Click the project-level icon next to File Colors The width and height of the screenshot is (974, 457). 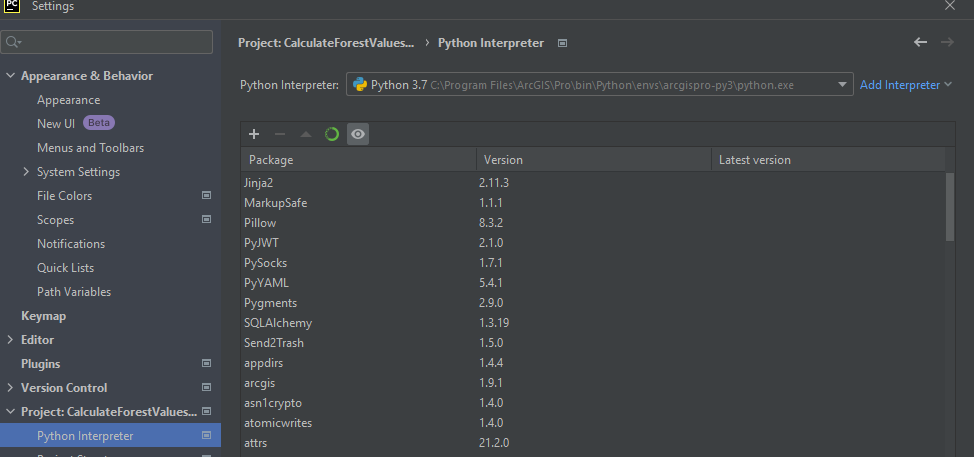tap(206, 196)
